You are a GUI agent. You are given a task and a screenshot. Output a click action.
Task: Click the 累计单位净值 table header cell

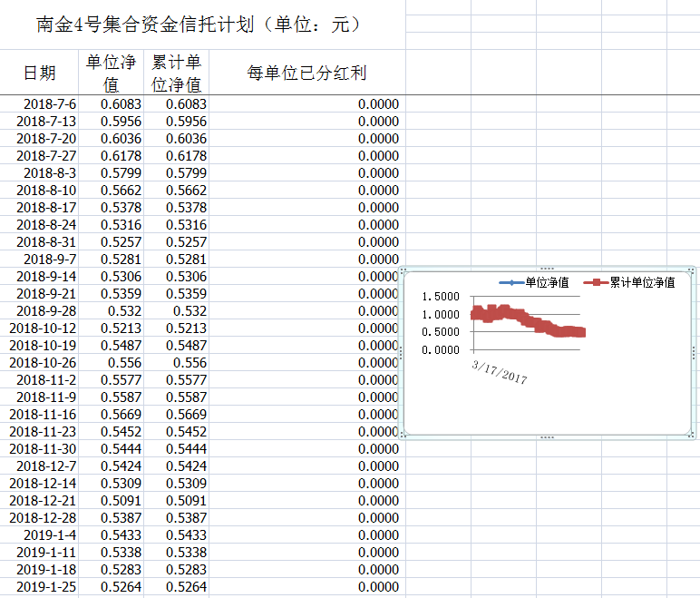(176, 73)
